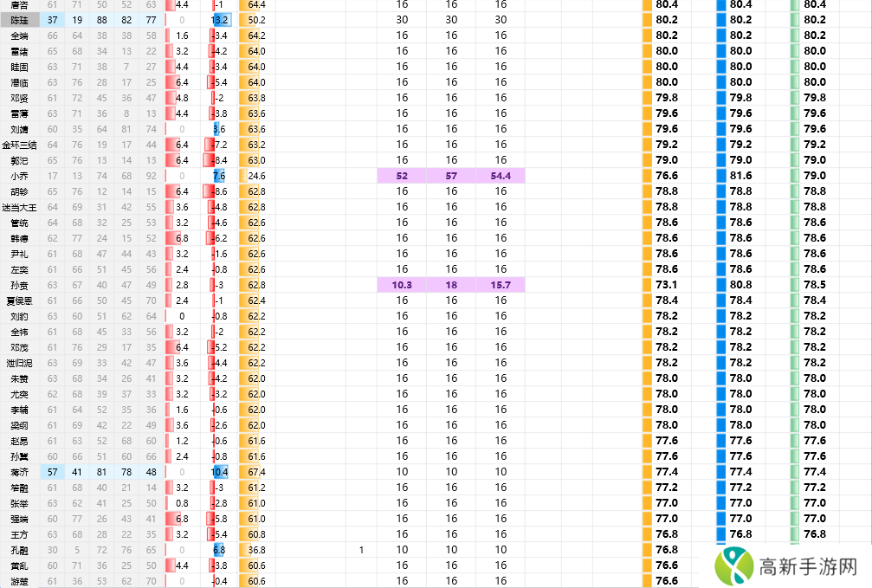Click the blue bar cell showing 7.6
The height and width of the screenshot is (588, 872).
[219, 176]
